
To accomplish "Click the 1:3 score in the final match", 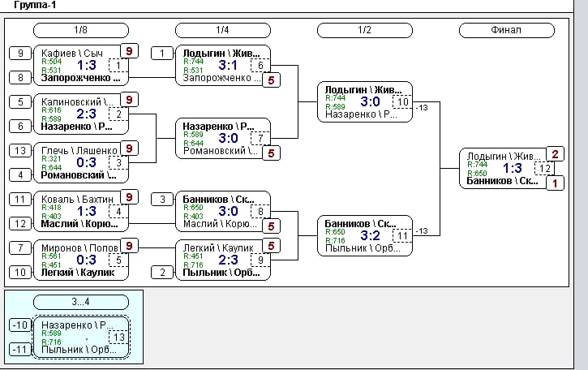I will pos(513,169).
